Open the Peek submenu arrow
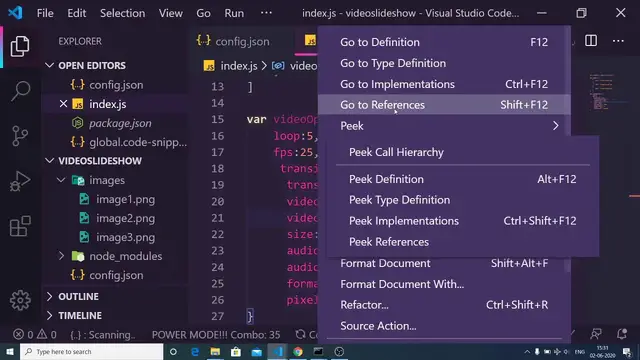This screenshot has height=360, width=640. click(x=556, y=126)
